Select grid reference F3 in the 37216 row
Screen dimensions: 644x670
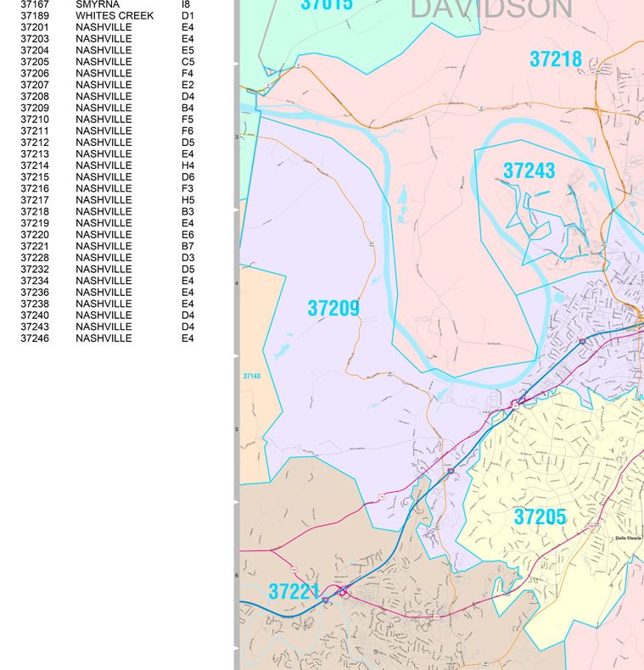[x=188, y=189]
